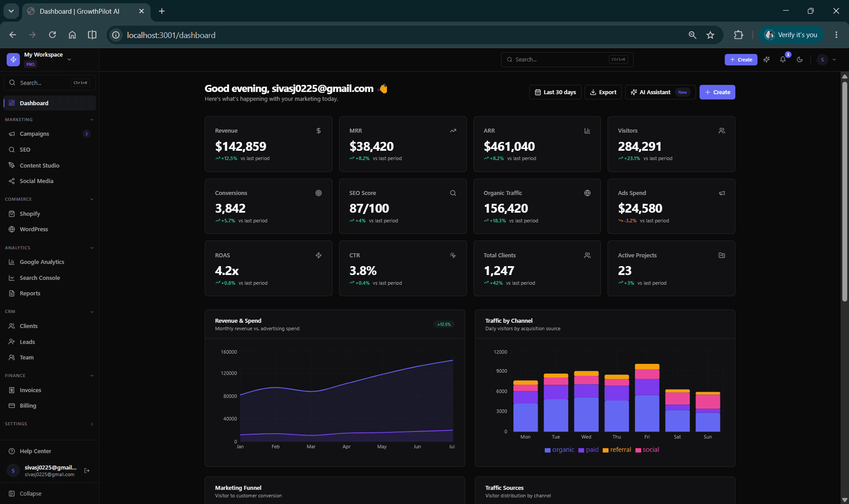Toggle browser side panel icon
The image size is (849, 504).
[x=92, y=35]
